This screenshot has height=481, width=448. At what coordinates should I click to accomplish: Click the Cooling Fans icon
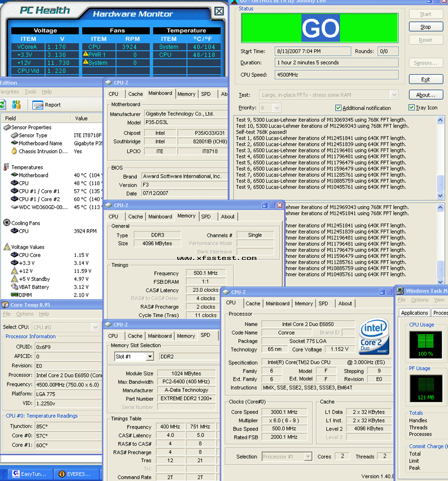(x=7, y=223)
